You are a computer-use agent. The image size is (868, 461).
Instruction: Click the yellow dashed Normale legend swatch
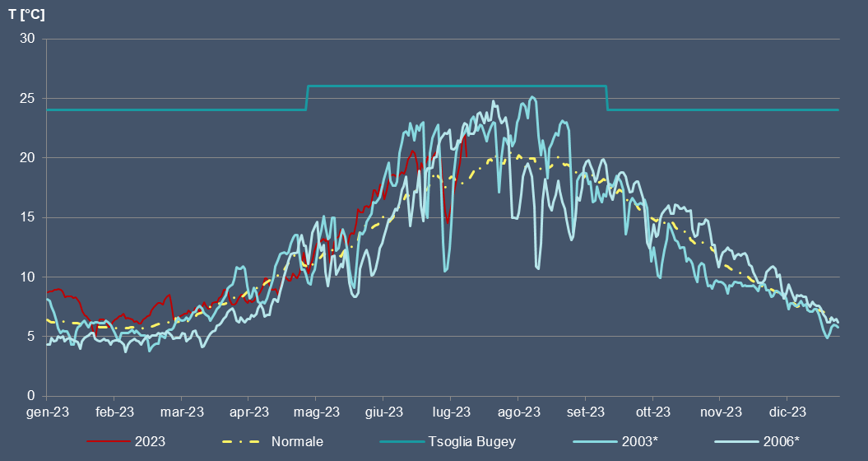pyautogui.click(x=241, y=441)
